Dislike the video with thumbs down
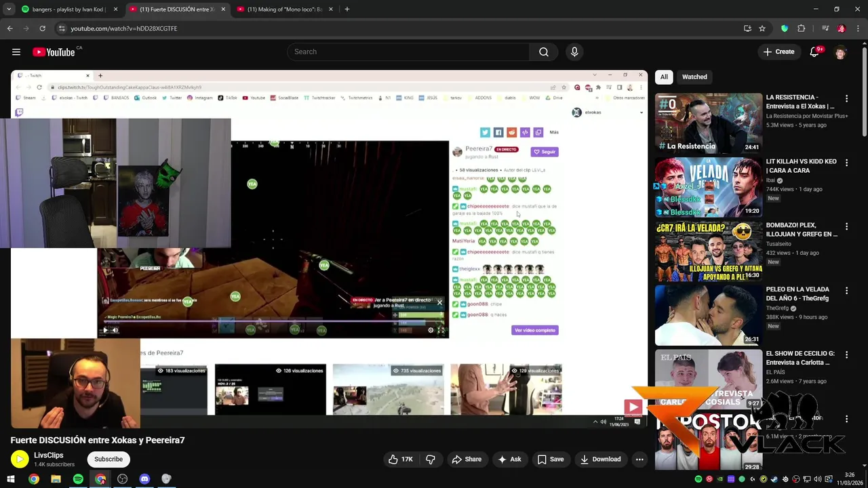Viewport: 868px width, 488px height. pos(431,460)
